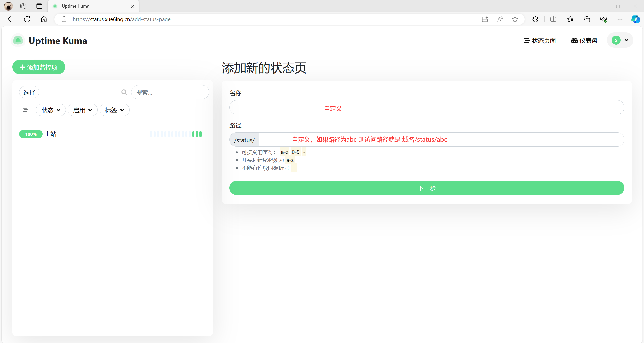
Task: Expand the 启用 filter dropdown
Action: pyautogui.click(x=83, y=110)
